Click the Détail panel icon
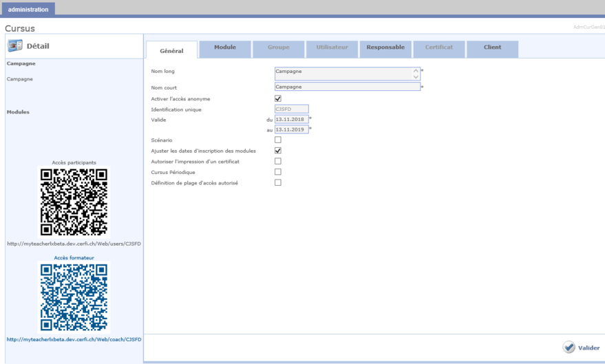605x364 pixels. pyautogui.click(x=15, y=46)
